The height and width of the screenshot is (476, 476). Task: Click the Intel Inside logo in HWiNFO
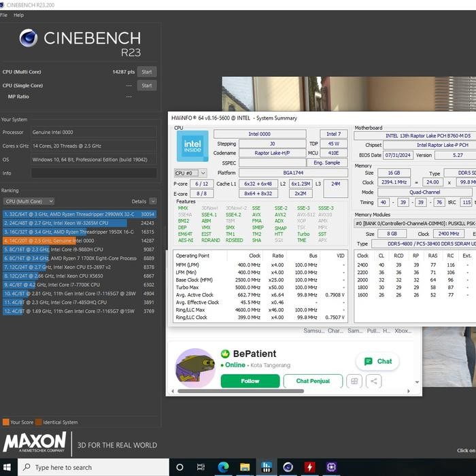point(192,146)
